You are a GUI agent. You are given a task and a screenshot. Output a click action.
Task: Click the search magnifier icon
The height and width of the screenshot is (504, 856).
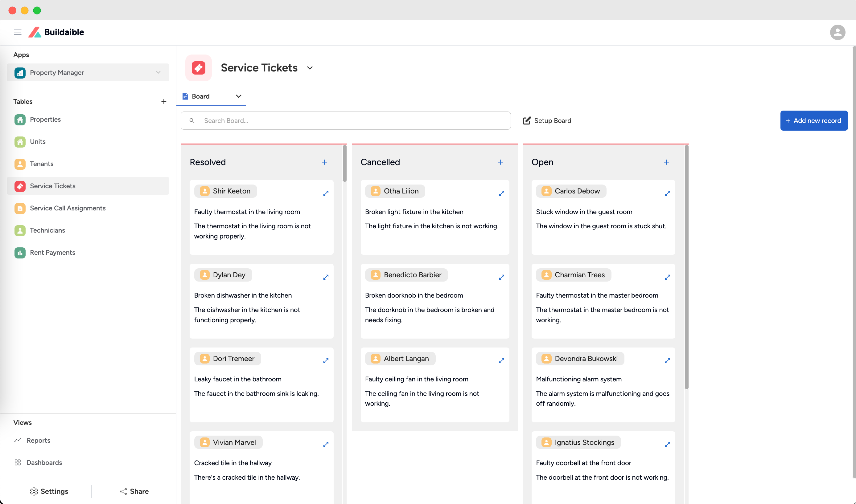tap(192, 120)
